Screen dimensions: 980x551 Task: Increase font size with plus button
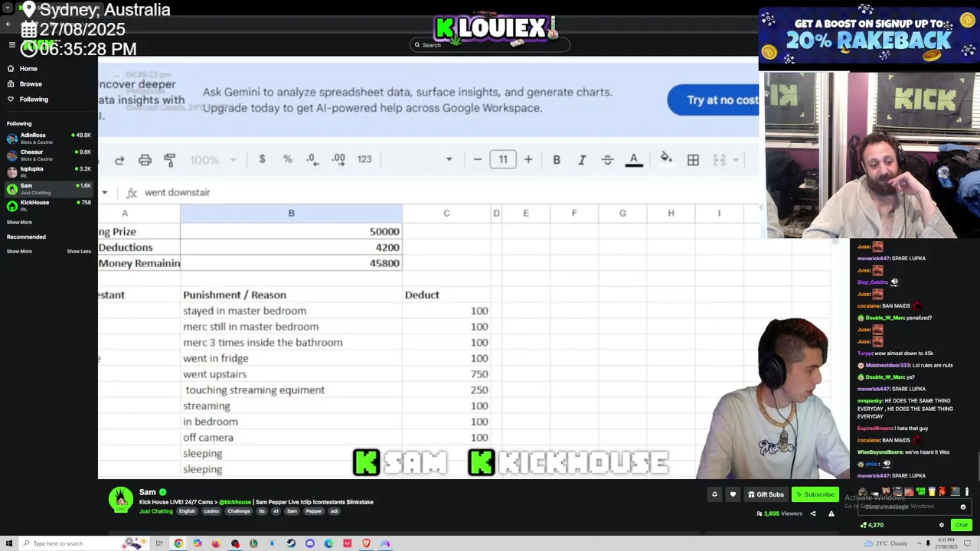528,159
